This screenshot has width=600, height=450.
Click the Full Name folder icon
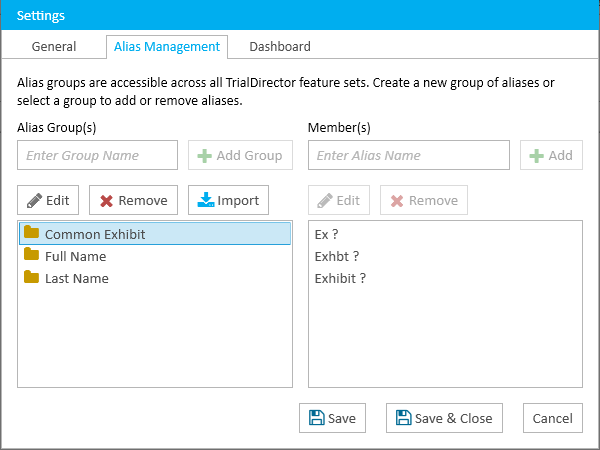[31, 254]
